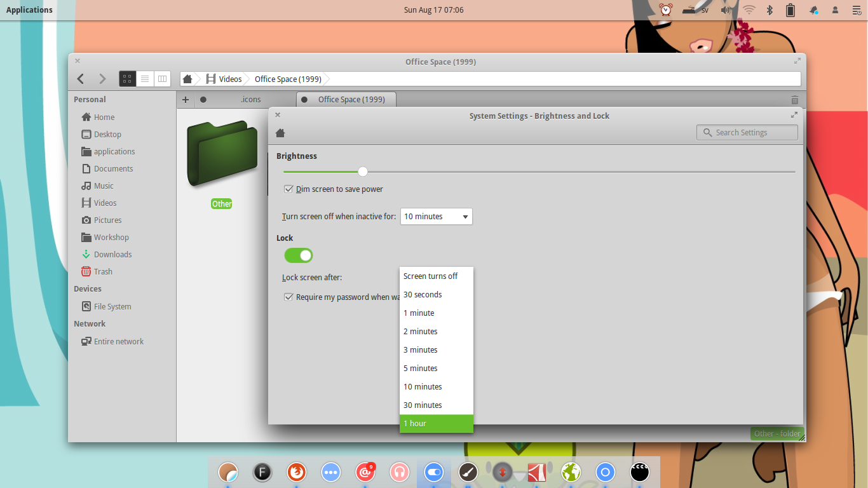Screen dimensions: 868x488
Task: Go forward in the file manager
Action: 102,79
